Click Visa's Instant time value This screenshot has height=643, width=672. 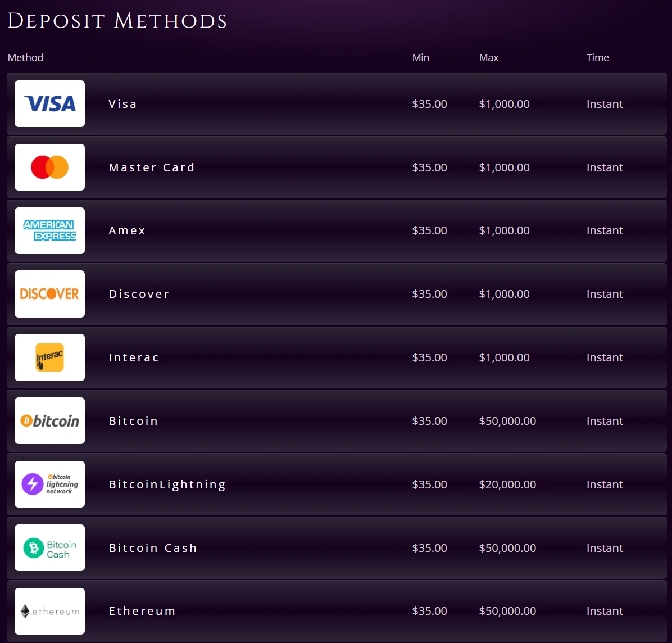[604, 104]
